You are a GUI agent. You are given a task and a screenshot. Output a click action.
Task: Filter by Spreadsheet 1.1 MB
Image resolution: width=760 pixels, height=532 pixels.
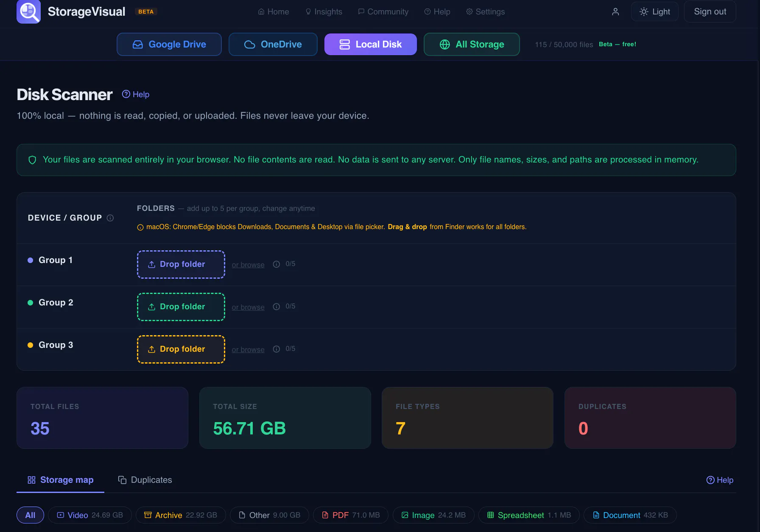(529, 515)
